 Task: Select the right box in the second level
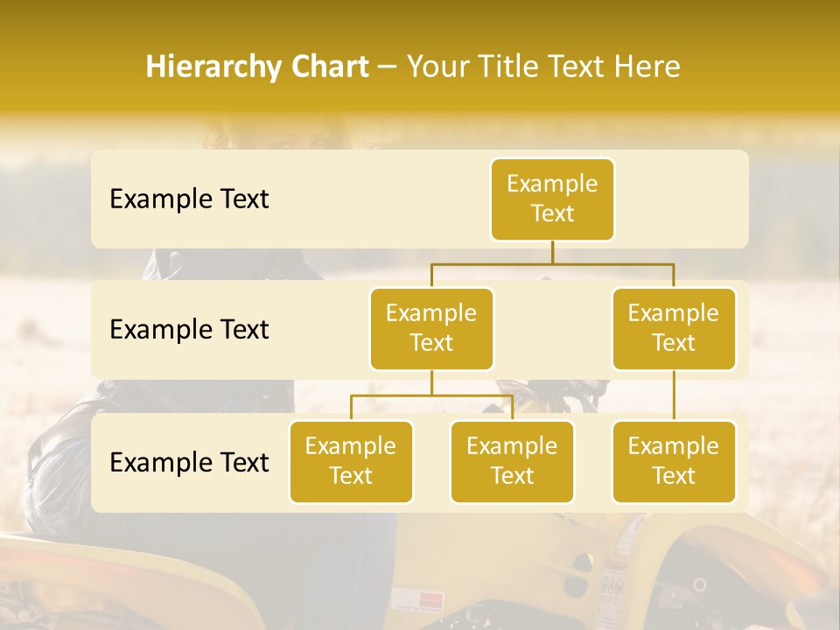click(x=674, y=329)
